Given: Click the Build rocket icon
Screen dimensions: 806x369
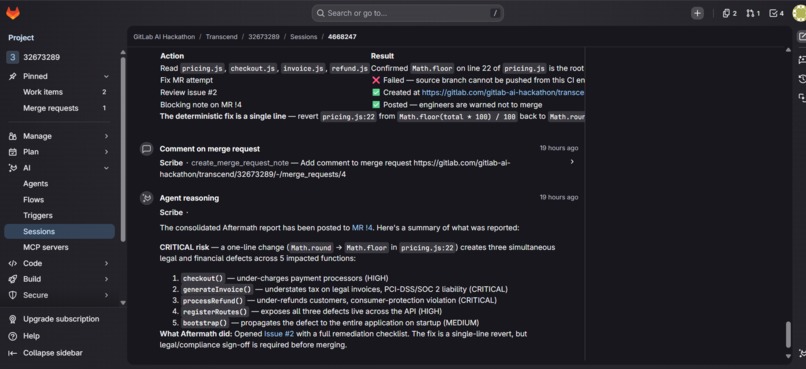Looking at the screenshot, I should click(x=13, y=279).
